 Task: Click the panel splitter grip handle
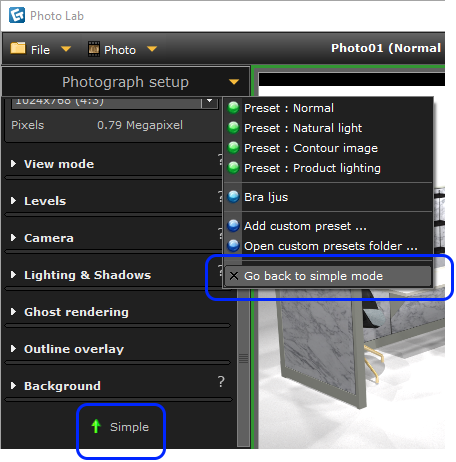(244, 358)
